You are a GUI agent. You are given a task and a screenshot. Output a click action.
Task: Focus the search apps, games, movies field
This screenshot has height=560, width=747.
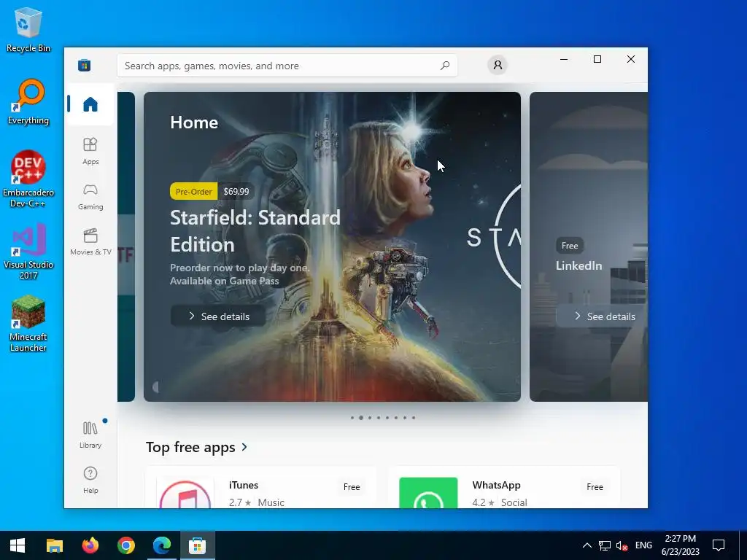tap(287, 66)
